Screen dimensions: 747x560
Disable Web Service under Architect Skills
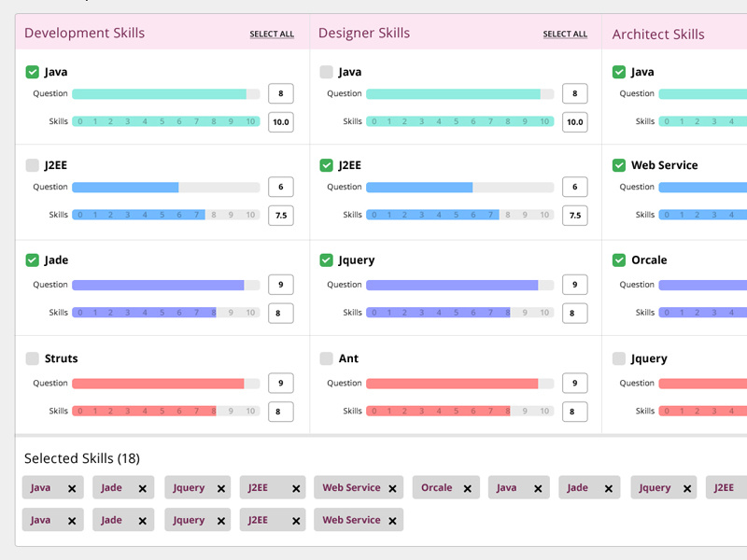617,165
